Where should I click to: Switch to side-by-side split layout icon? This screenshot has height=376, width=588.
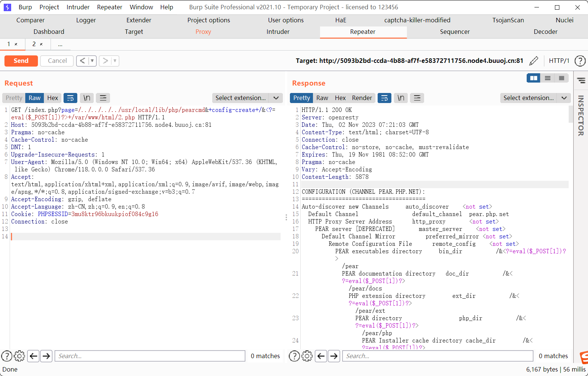pos(534,78)
